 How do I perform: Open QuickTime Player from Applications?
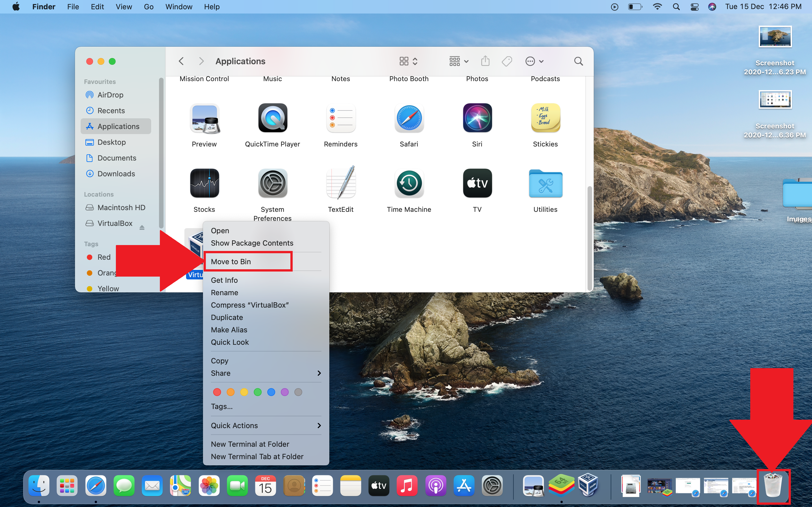pyautogui.click(x=272, y=119)
